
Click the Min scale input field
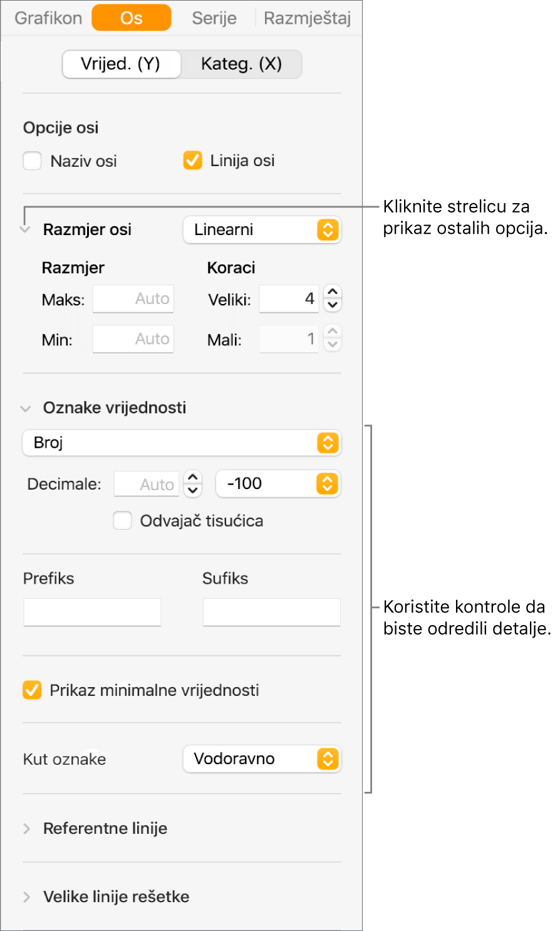[x=133, y=339]
